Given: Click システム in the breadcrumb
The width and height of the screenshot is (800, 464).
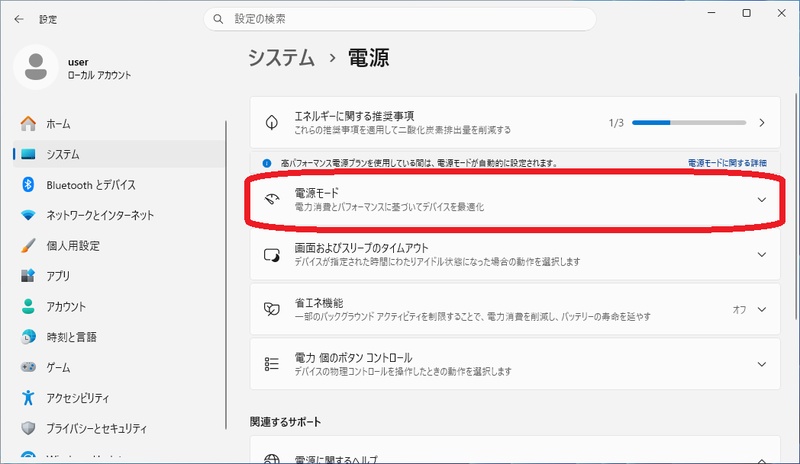Looking at the screenshot, I should coord(281,58).
